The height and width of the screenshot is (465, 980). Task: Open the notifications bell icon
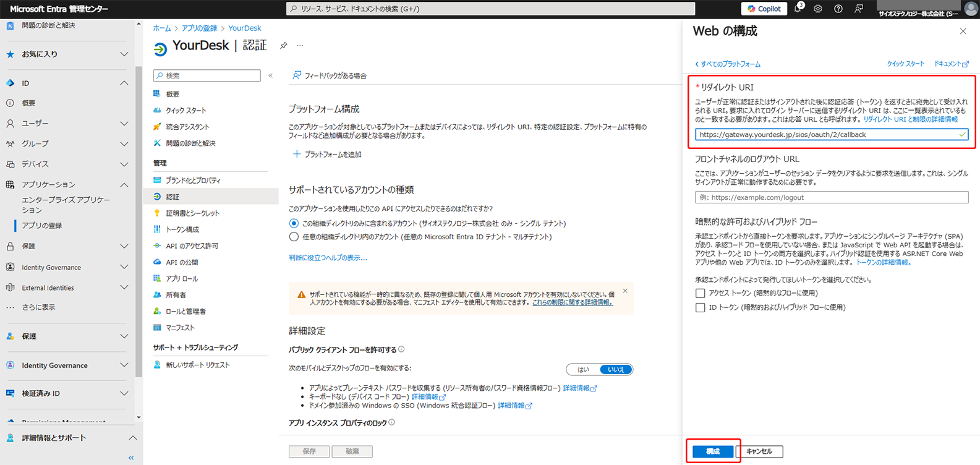[x=798, y=9]
